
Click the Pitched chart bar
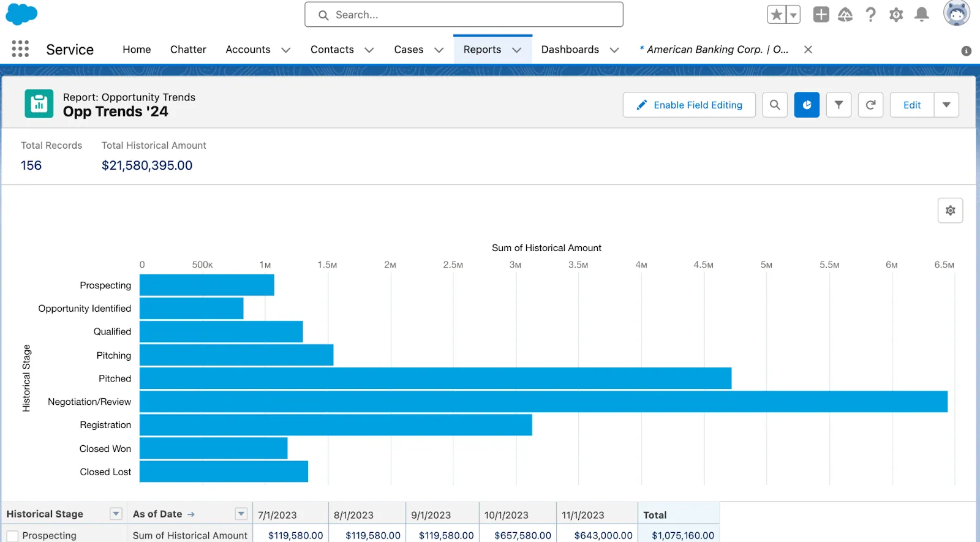point(435,378)
